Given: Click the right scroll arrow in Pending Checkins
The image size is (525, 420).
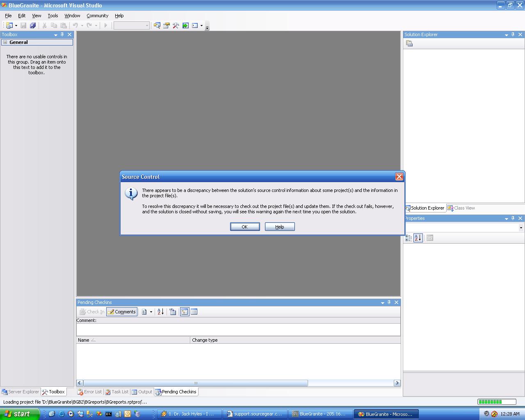Looking at the screenshot, I should (x=397, y=383).
